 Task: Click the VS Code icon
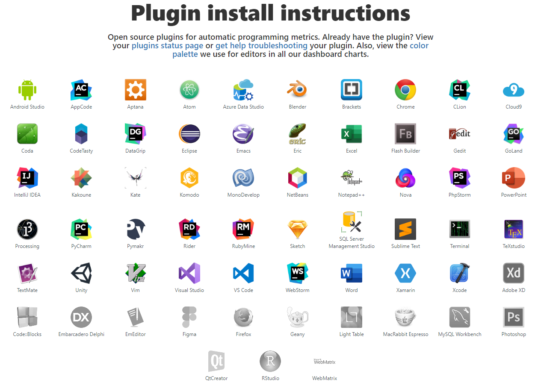pos(243,273)
